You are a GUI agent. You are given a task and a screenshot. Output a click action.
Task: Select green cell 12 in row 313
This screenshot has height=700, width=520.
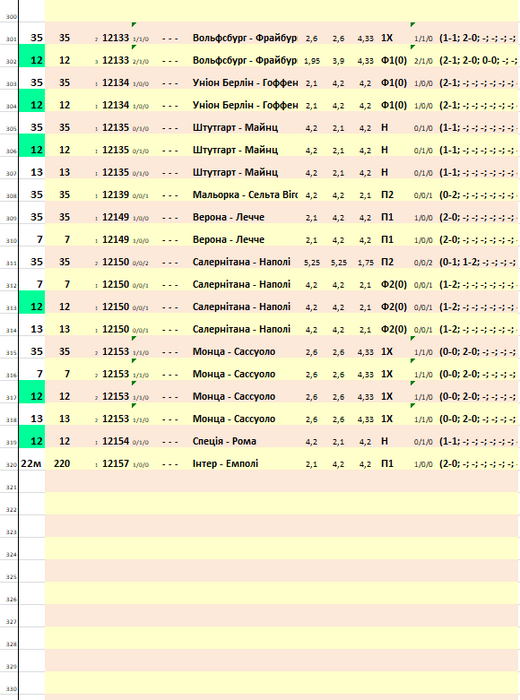tap(32, 302)
